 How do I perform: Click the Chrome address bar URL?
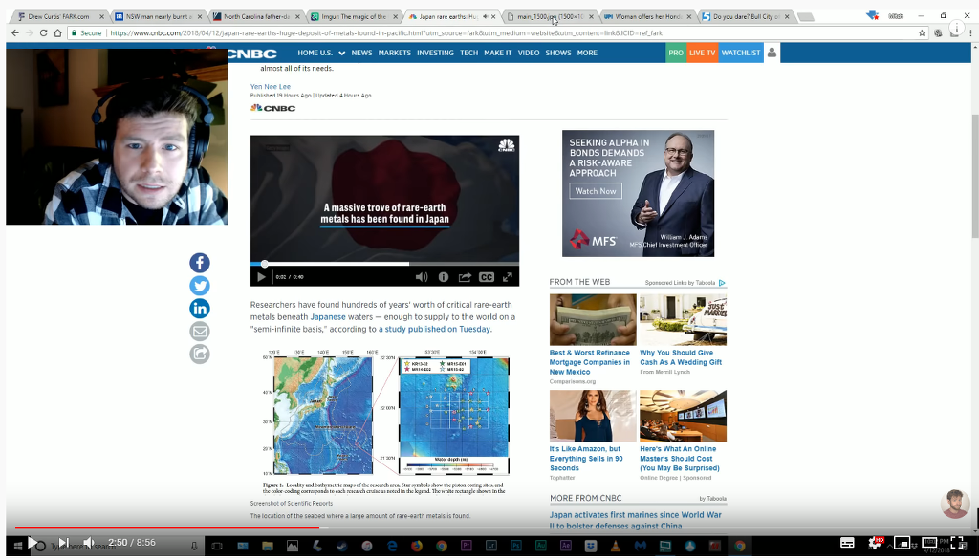386,33
